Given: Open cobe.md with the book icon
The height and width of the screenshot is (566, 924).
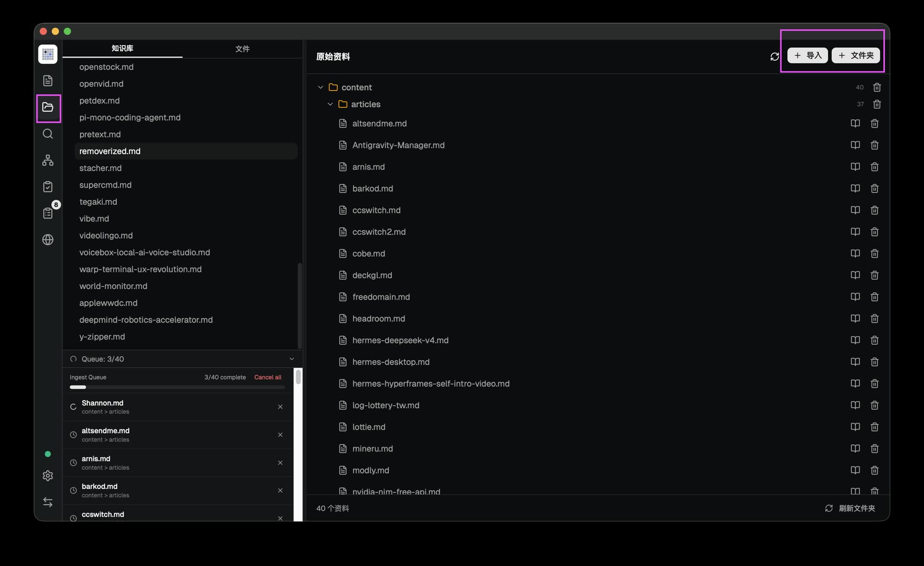Looking at the screenshot, I should click(855, 253).
